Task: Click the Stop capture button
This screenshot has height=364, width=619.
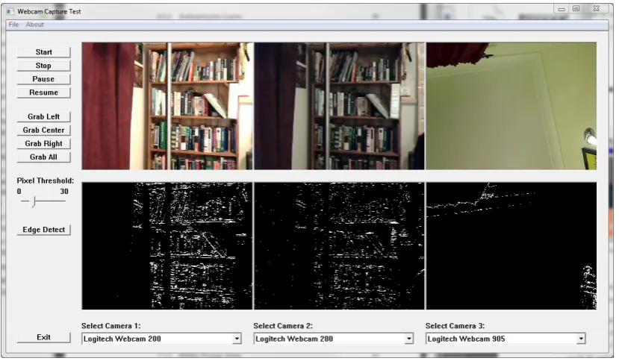Action: [43, 66]
